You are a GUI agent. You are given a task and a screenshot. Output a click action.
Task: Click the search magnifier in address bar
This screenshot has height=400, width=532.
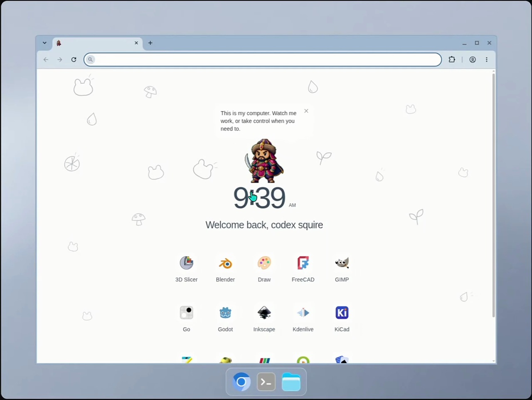pos(90,59)
